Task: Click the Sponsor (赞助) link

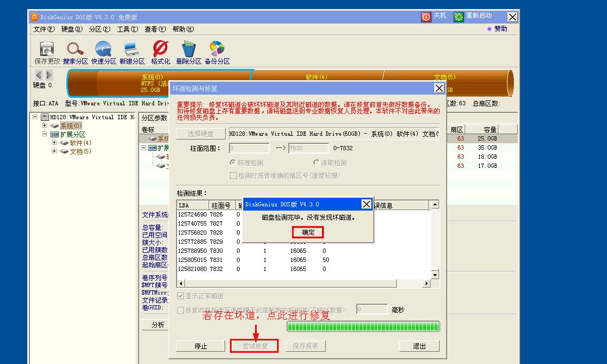Action: click(x=501, y=29)
